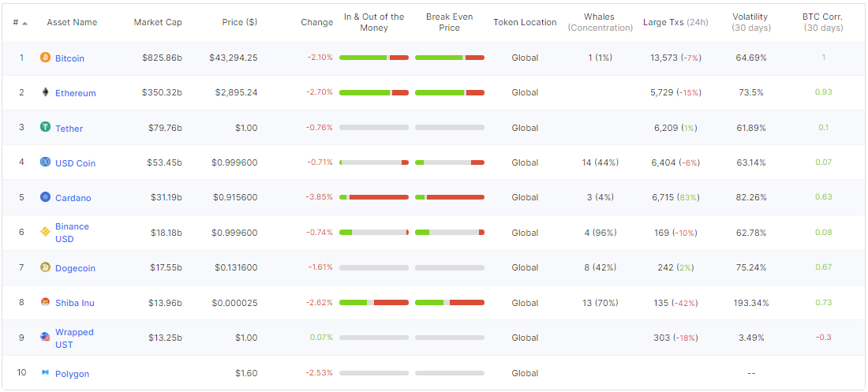
Task: Sort by BTC Corr. column header
Action: (x=823, y=22)
